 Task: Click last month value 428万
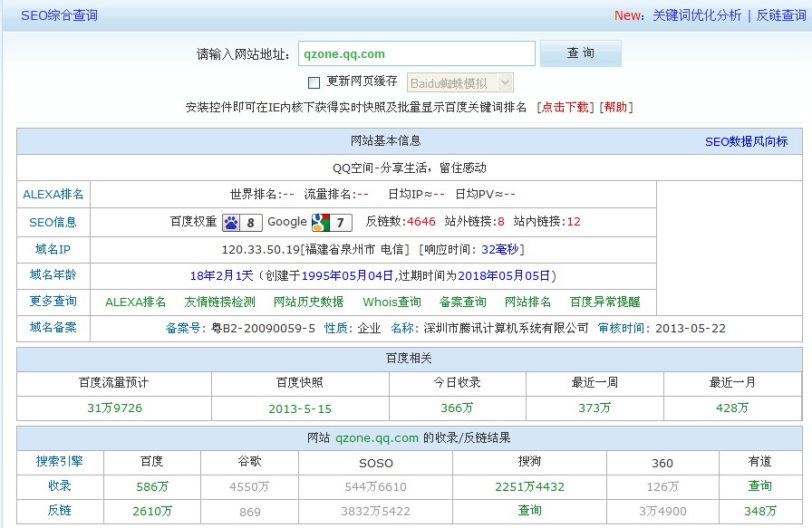tap(732, 408)
